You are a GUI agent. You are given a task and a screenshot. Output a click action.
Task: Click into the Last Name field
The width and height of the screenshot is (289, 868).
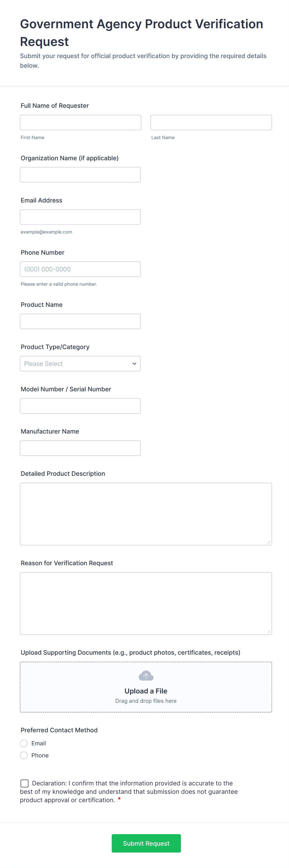click(x=211, y=122)
